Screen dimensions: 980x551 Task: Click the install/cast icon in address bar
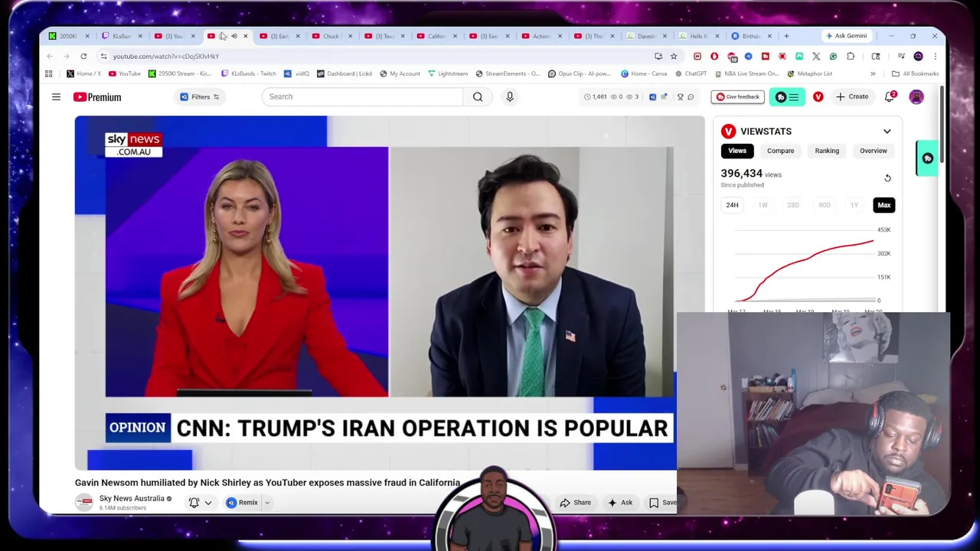click(658, 56)
